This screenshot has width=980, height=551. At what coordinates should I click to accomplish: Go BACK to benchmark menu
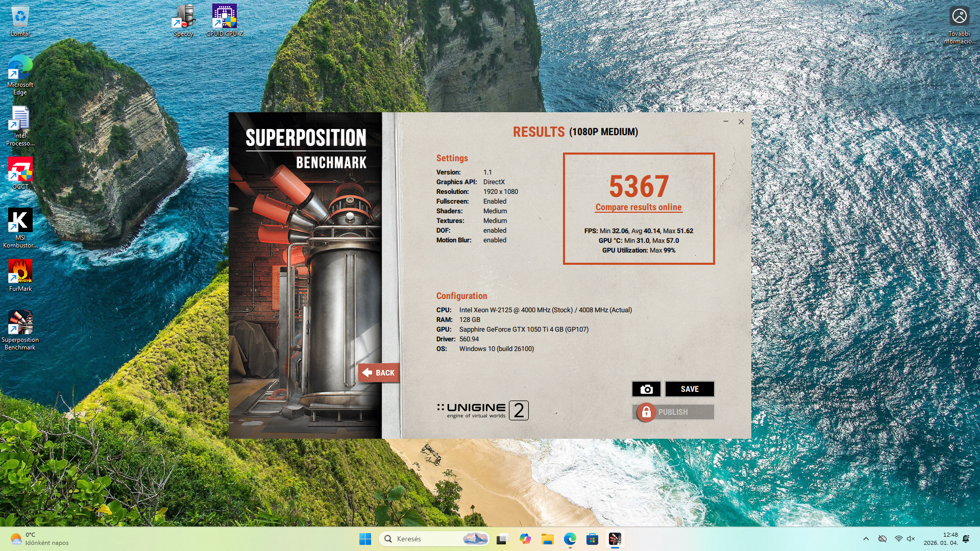click(379, 373)
